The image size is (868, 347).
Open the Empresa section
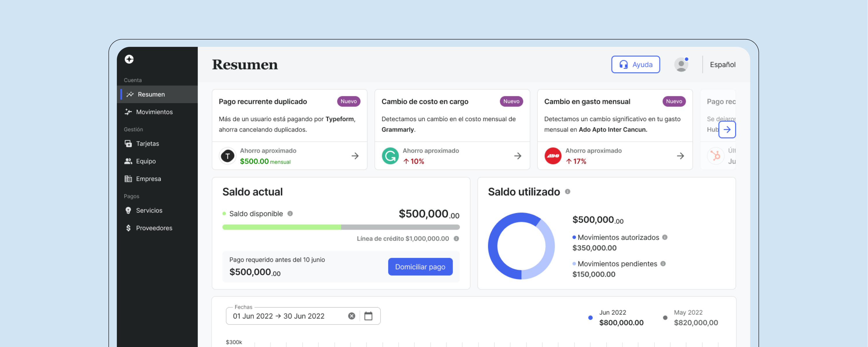click(148, 178)
